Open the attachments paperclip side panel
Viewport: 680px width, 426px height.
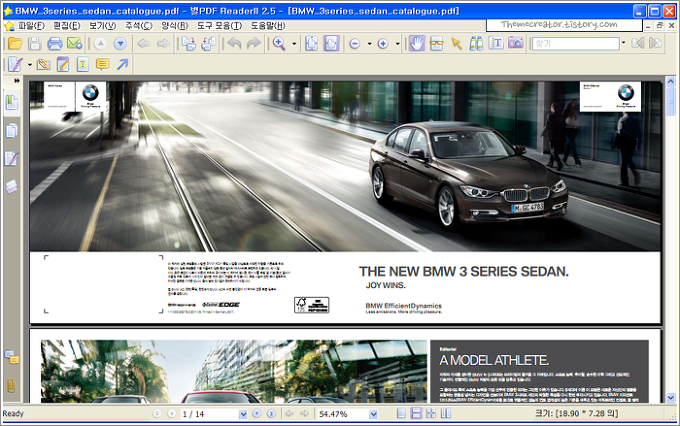[x=12, y=385]
